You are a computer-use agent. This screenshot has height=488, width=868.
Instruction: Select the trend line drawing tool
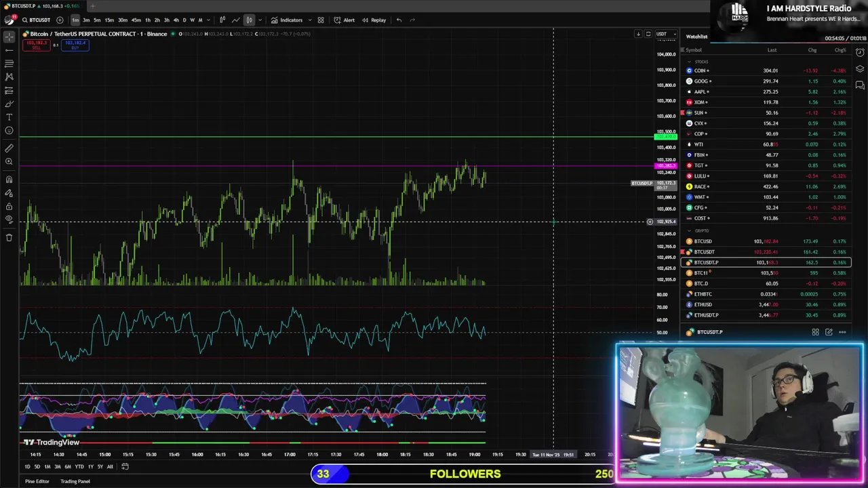tap(9, 50)
